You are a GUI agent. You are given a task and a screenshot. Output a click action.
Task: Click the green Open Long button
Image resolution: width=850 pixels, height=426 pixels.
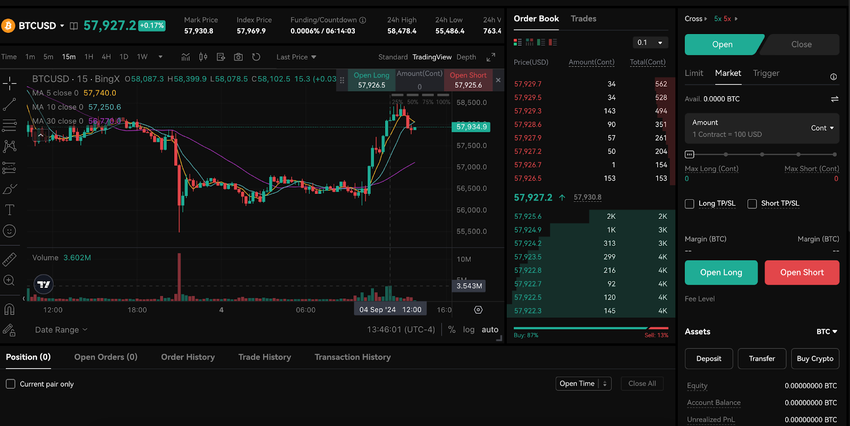[x=721, y=273]
